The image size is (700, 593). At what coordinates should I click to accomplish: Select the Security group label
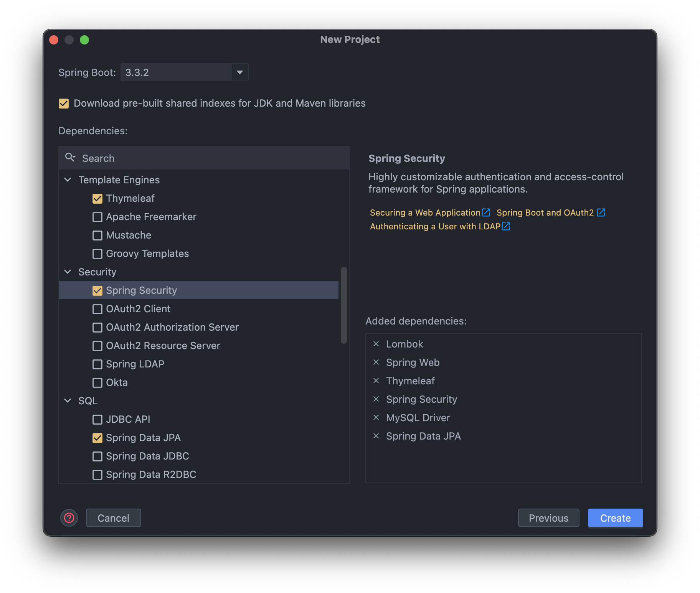point(97,272)
